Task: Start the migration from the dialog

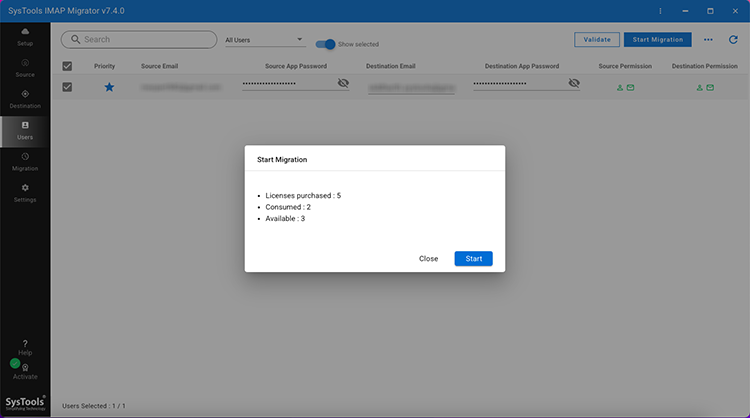Action: [473, 259]
